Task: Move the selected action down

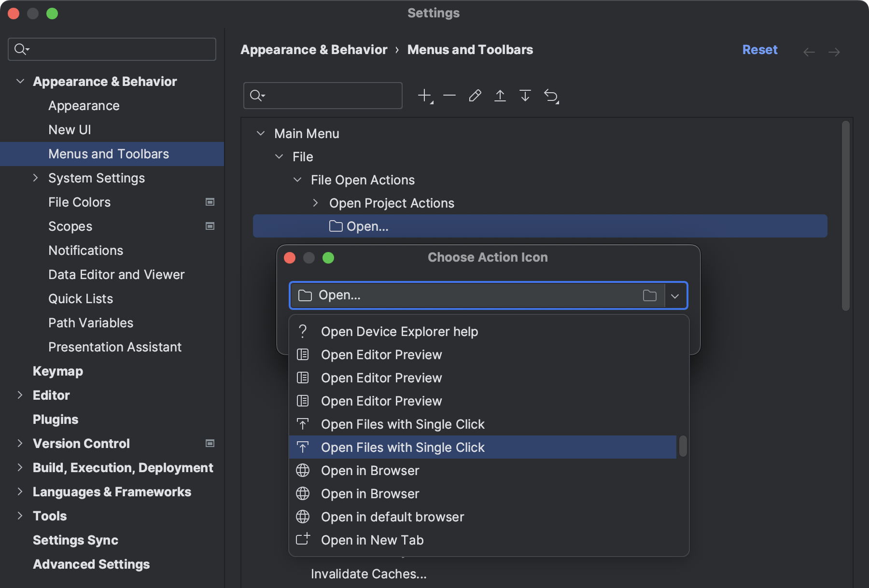Action: pos(526,95)
